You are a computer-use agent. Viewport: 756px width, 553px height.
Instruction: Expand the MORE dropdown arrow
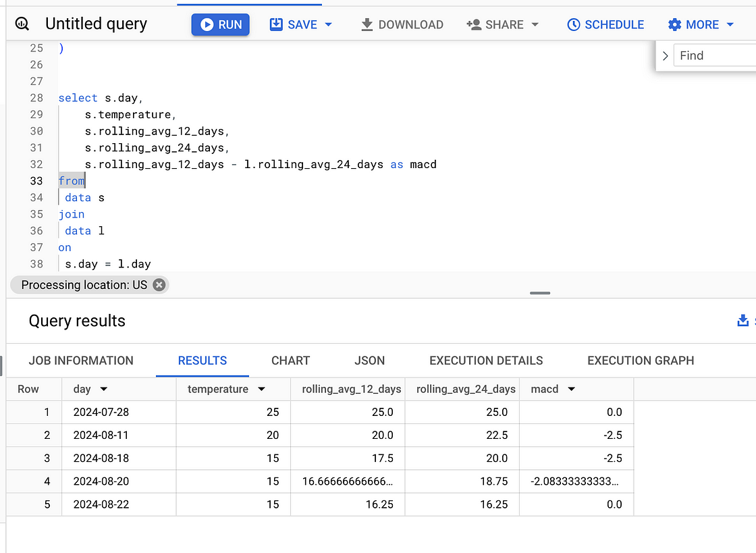[730, 24]
